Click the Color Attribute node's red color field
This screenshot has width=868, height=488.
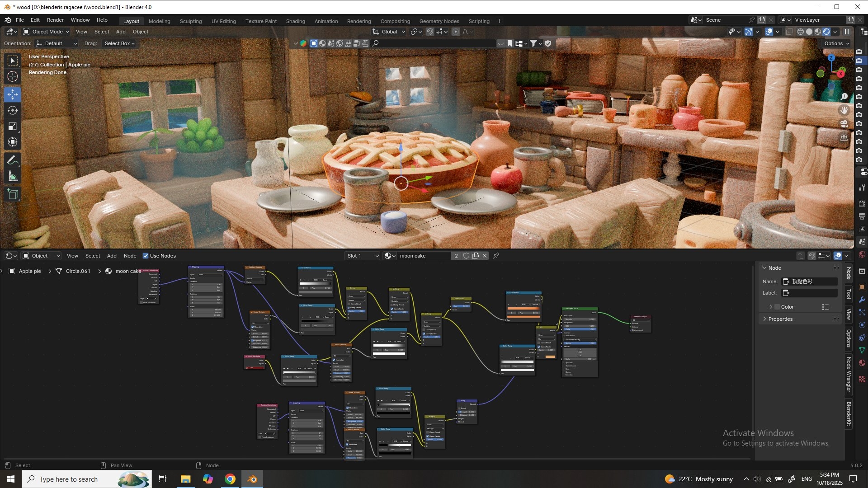[x=255, y=367]
